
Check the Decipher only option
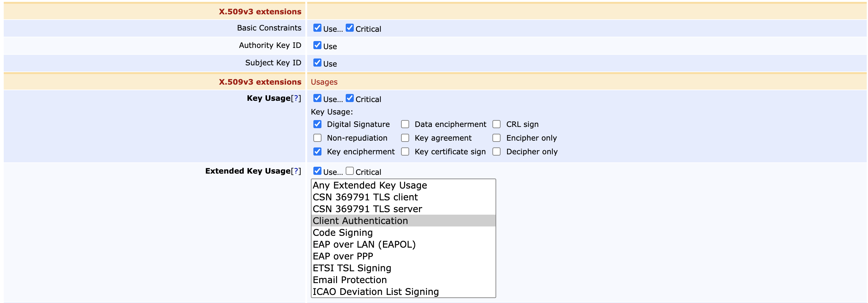click(496, 152)
